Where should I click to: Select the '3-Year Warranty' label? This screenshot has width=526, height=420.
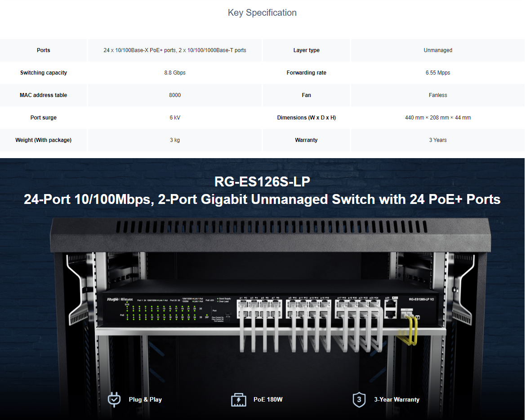(x=397, y=399)
